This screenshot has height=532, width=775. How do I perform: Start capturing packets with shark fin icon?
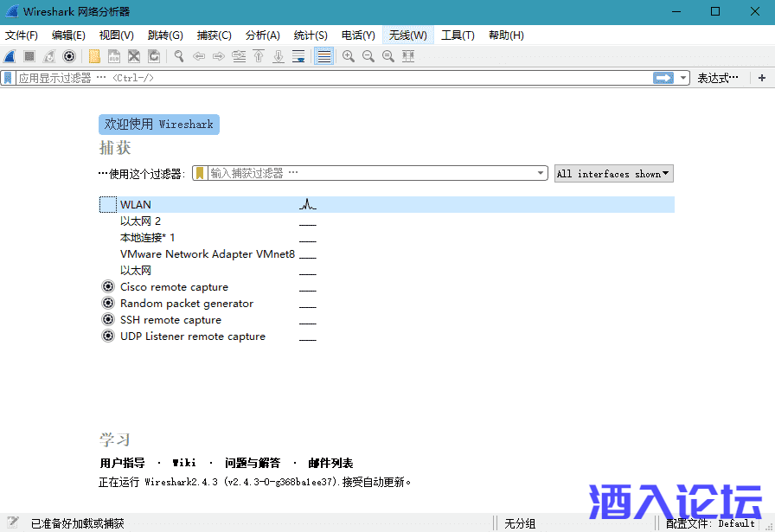click(x=10, y=56)
